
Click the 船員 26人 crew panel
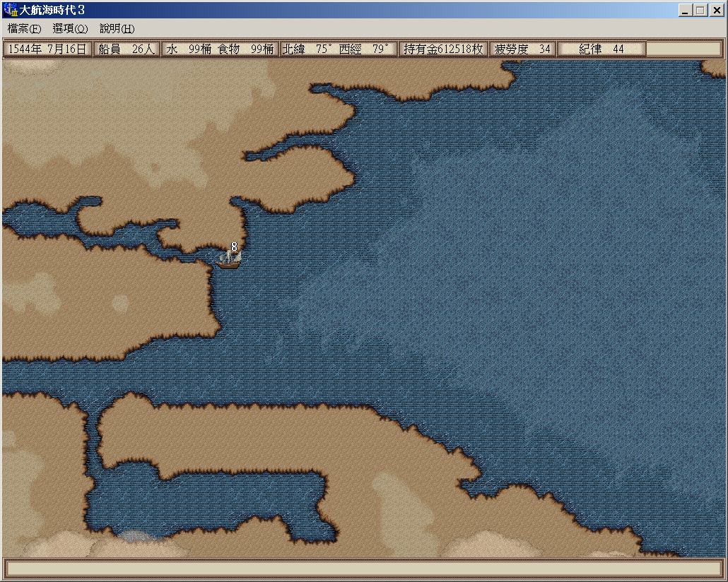pos(126,49)
